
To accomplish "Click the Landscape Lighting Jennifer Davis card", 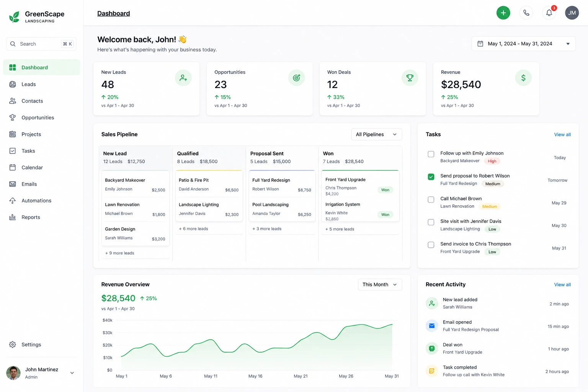I will [x=209, y=209].
